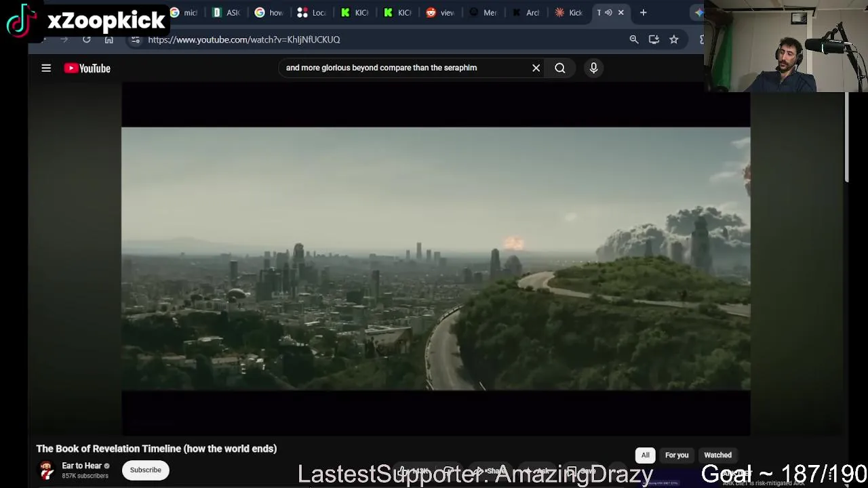Viewport: 868px width, 488px height.
Task: Subscribe to the Ear to Hear channel
Action: pyautogui.click(x=145, y=470)
